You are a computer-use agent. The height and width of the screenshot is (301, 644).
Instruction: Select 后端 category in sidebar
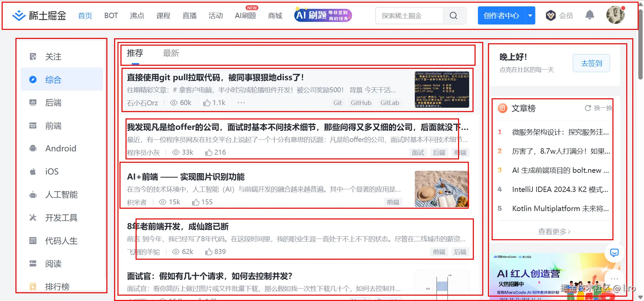(x=62, y=103)
